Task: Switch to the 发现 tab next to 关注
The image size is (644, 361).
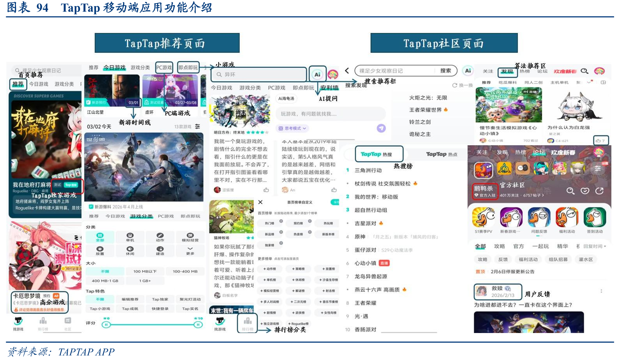Action: click(x=507, y=71)
